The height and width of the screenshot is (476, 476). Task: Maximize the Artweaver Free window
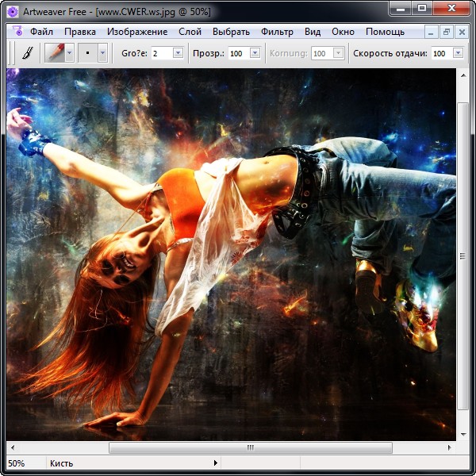coord(422,9)
